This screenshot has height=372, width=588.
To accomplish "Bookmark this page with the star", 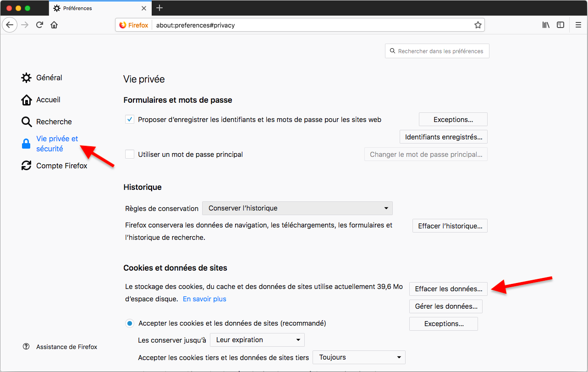I will pos(478,25).
